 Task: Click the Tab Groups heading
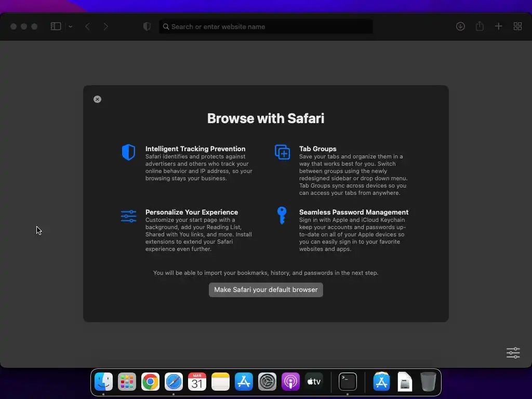[x=318, y=149]
